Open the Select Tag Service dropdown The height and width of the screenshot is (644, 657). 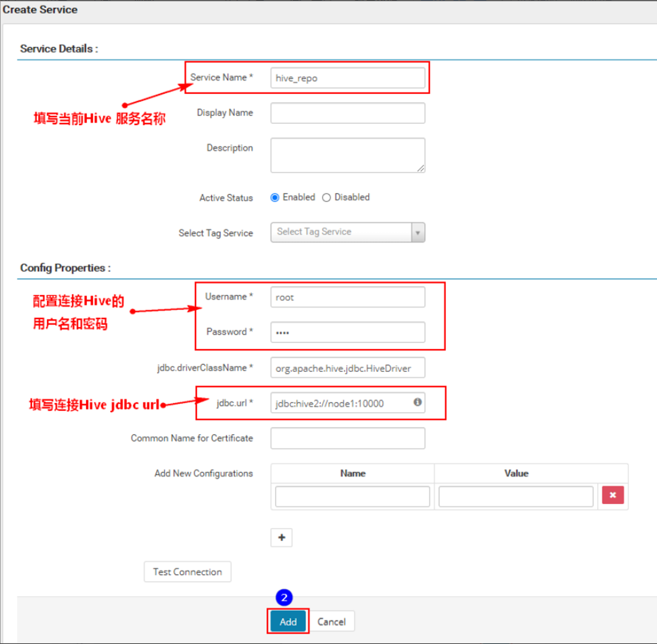tap(348, 233)
